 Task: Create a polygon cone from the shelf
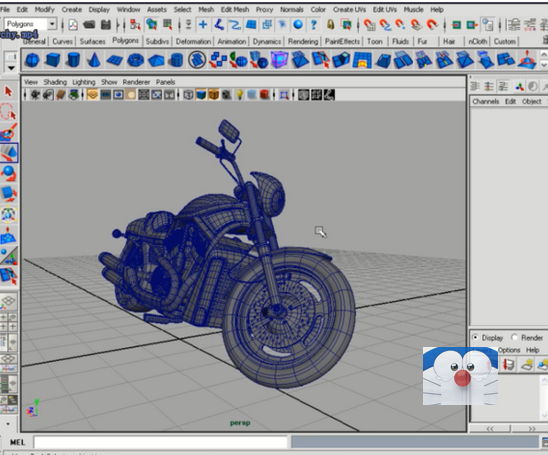point(94,60)
